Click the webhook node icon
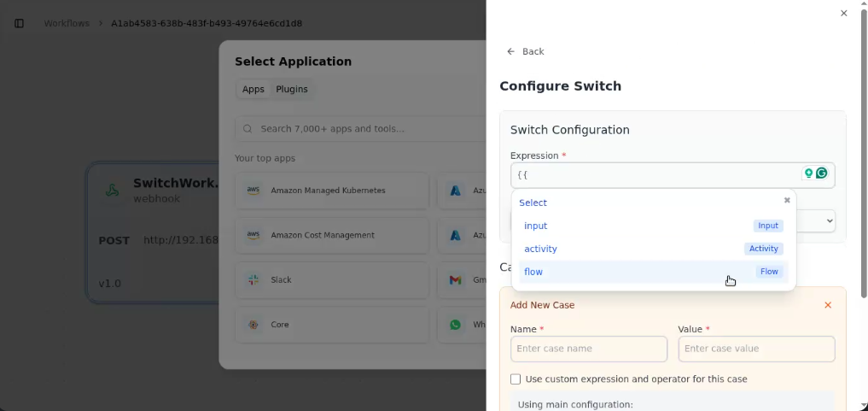The image size is (868, 411). pos(112,191)
